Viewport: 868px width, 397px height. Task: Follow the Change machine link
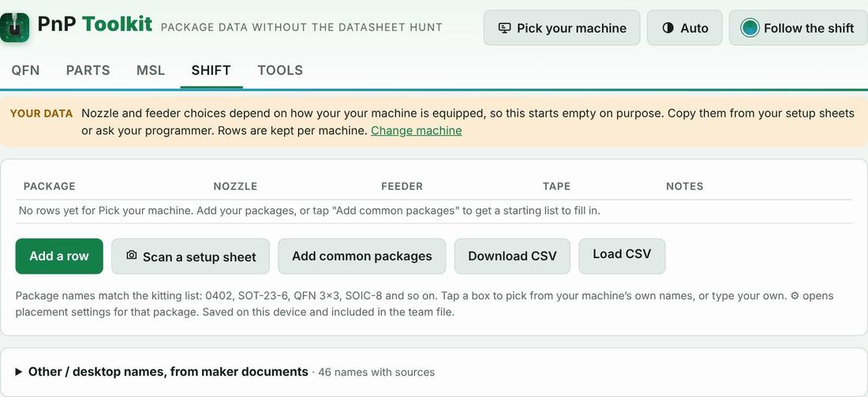[x=417, y=131]
